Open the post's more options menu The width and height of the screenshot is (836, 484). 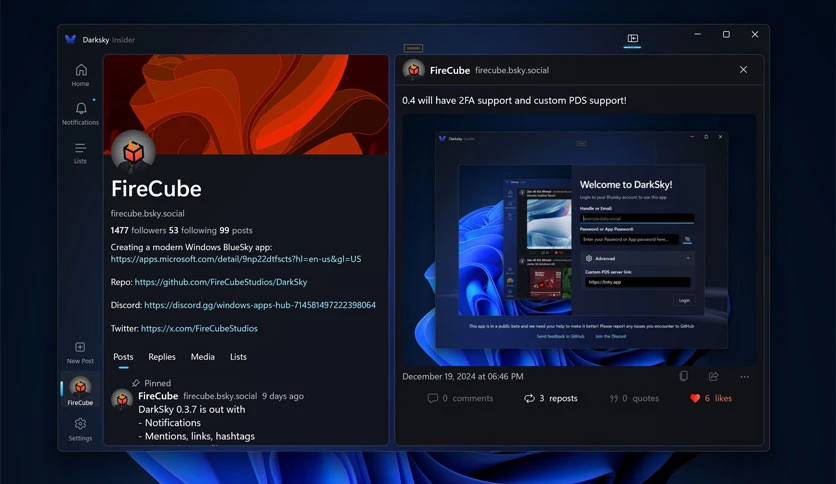click(x=744, y=377)
